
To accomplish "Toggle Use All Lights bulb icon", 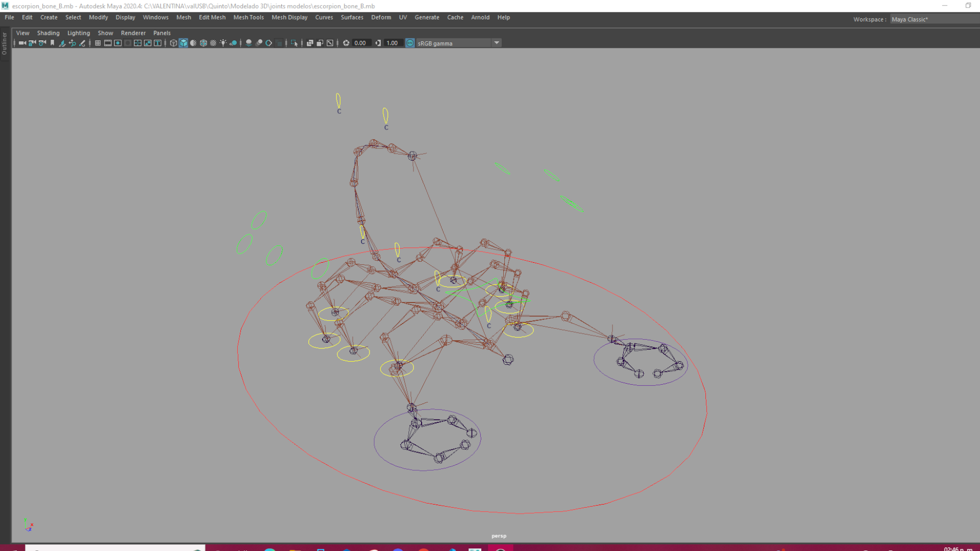I will (x=223, y=43).
